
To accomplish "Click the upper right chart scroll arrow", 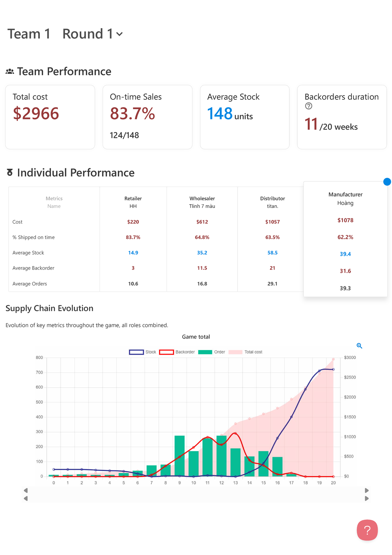I will pyautogui.click(x=367, y=490).
